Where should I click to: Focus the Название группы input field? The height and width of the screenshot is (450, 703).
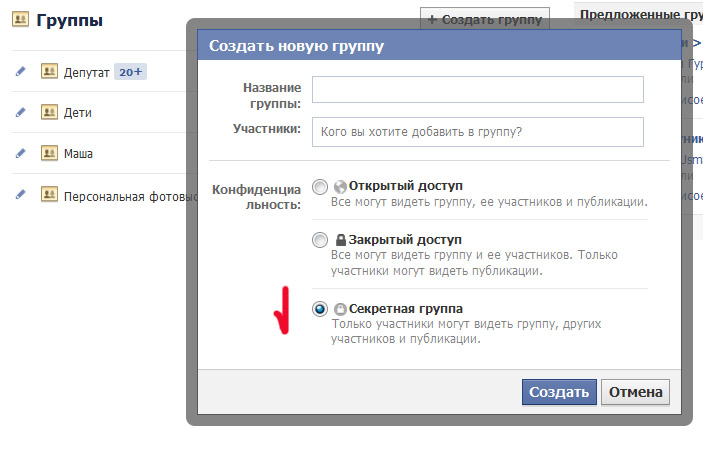(477, 90)
